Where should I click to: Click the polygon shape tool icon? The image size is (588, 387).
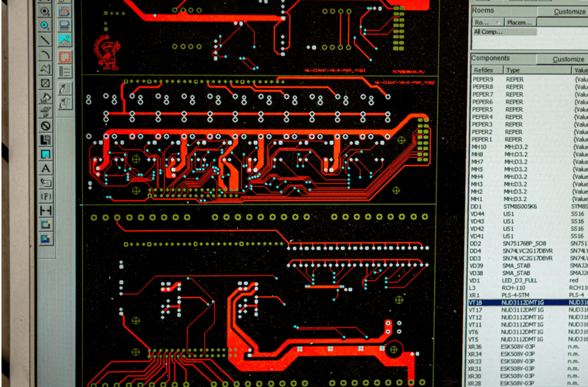(x=46, y=68)
